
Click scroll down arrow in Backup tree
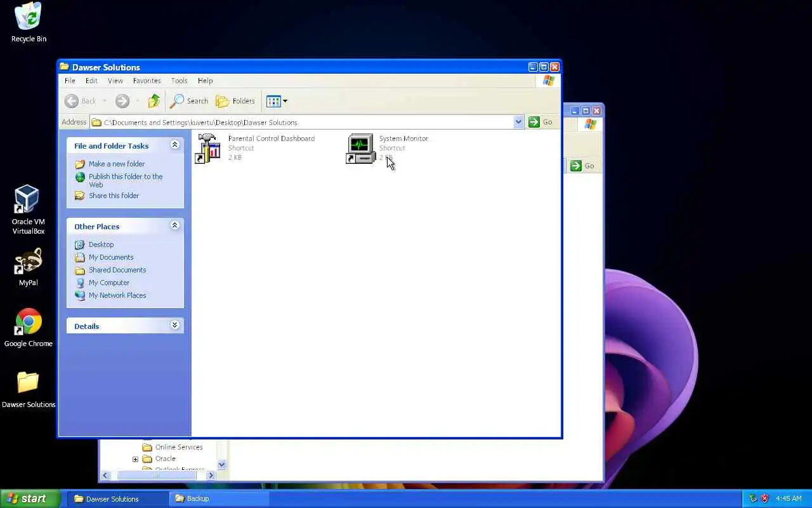point(221,465)
